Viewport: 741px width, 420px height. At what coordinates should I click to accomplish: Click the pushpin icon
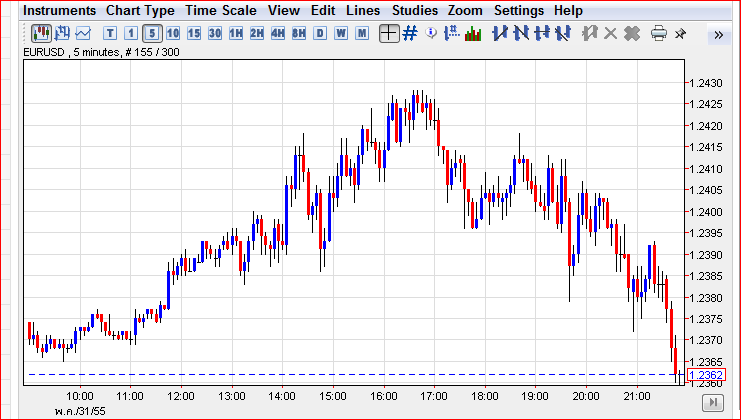[680, 34]
